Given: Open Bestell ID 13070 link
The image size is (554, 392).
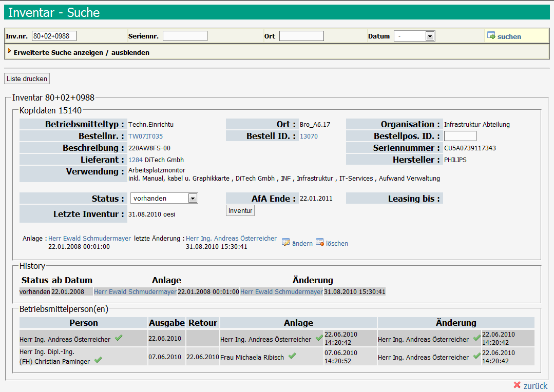Looking at the screenshot, I should pyautogui.click(x=309, y=136).
